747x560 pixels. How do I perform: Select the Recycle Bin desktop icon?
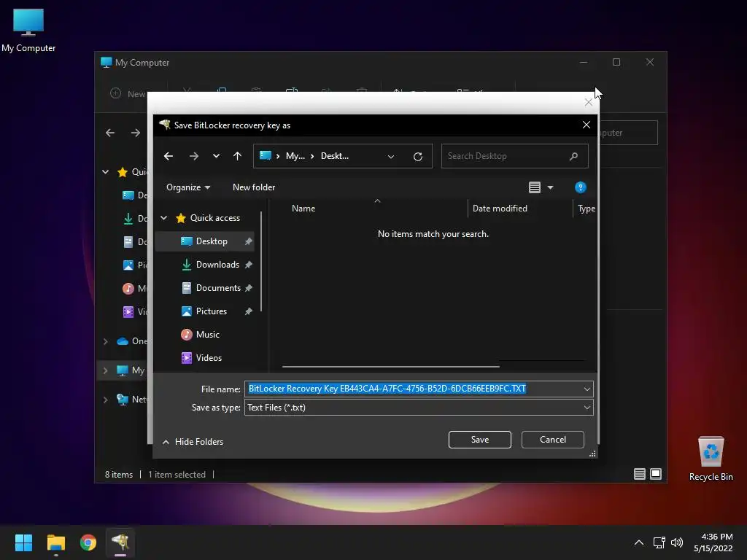coord(711,459)
